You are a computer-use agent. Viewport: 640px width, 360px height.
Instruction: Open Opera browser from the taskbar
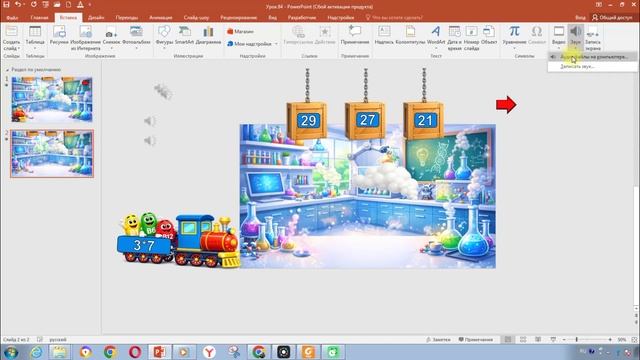(x=135, y=352)
